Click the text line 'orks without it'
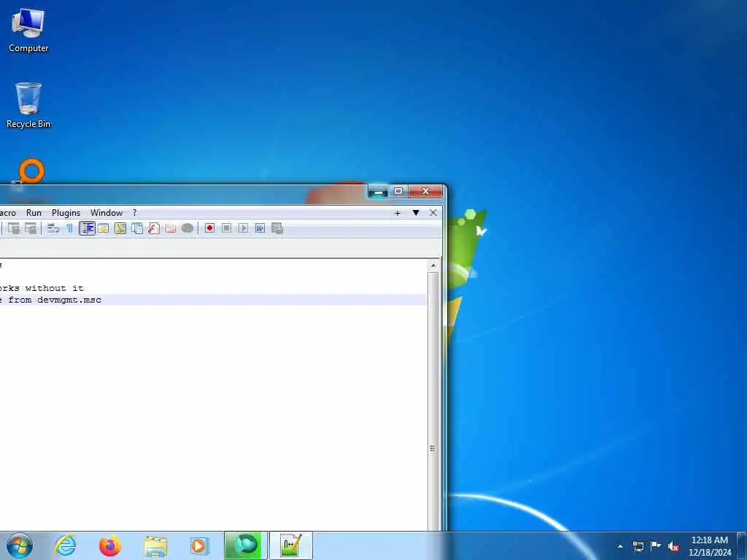 click(x=42, y=288)
